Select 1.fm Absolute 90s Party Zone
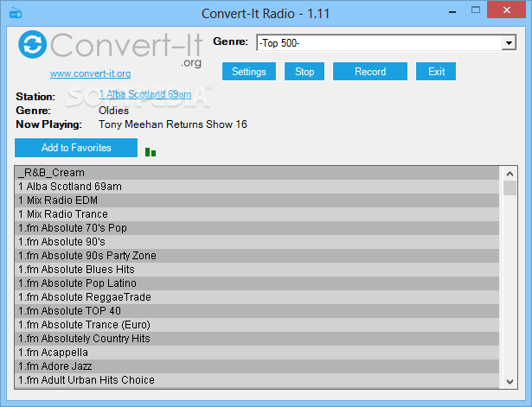 click(257, 256)
